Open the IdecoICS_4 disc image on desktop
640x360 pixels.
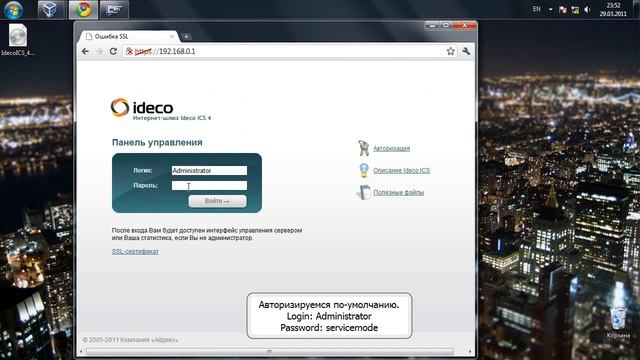tap(18, 40)
